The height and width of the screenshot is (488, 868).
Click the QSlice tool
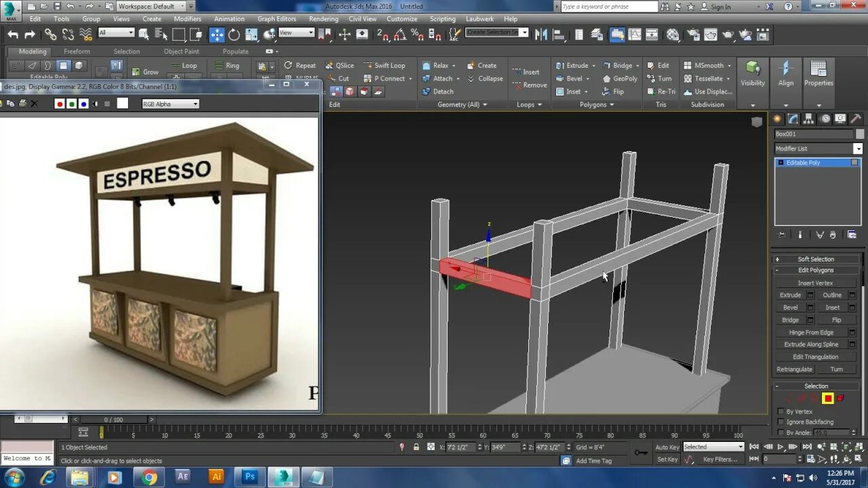[339, 66]
